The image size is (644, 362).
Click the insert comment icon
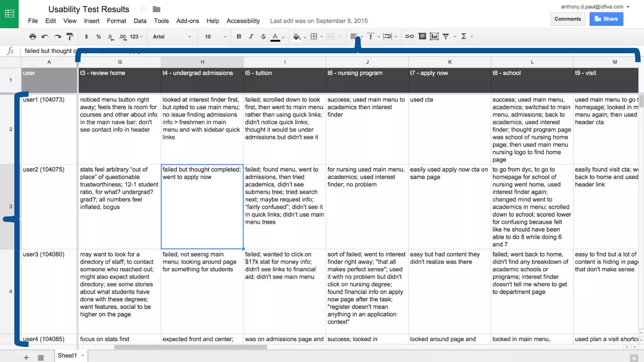tap(422, 36)
